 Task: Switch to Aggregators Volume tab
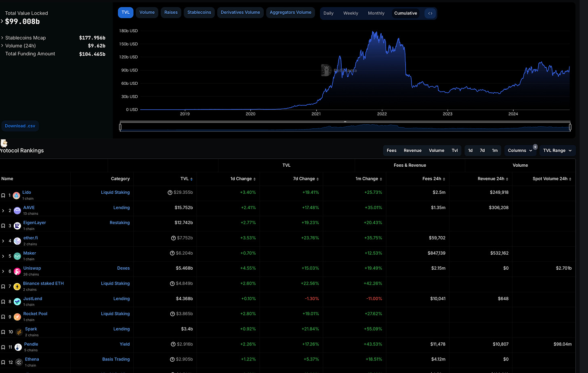290,13
